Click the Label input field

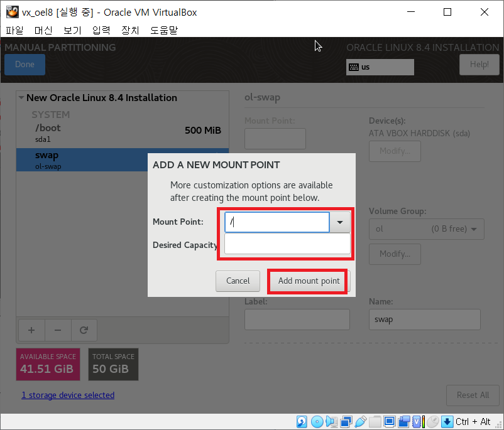pos(297,320)
